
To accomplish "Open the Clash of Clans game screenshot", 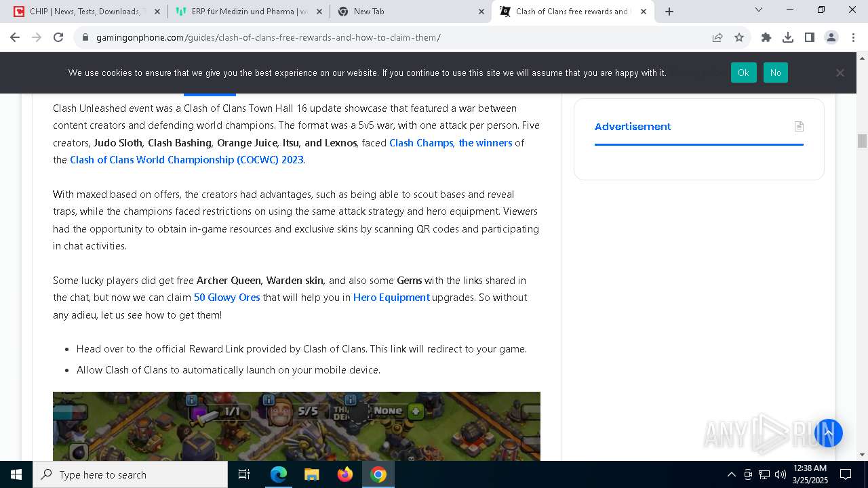I will point(296,426).
